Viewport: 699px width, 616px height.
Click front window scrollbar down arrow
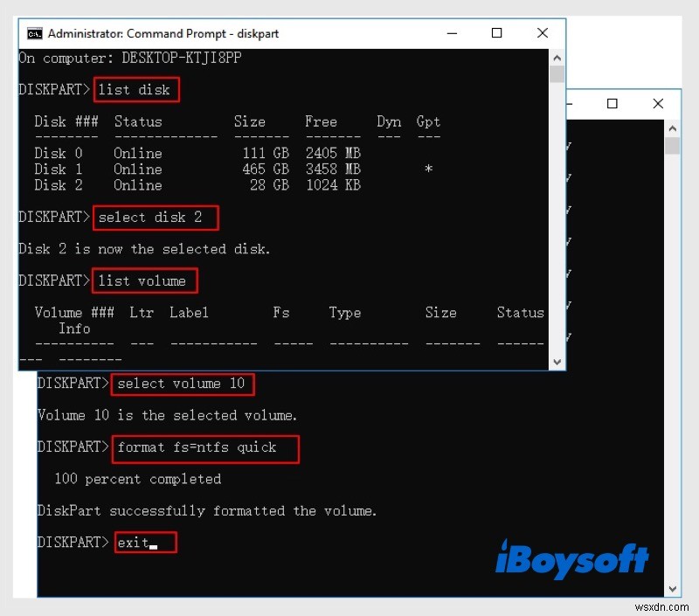[557, 362]
